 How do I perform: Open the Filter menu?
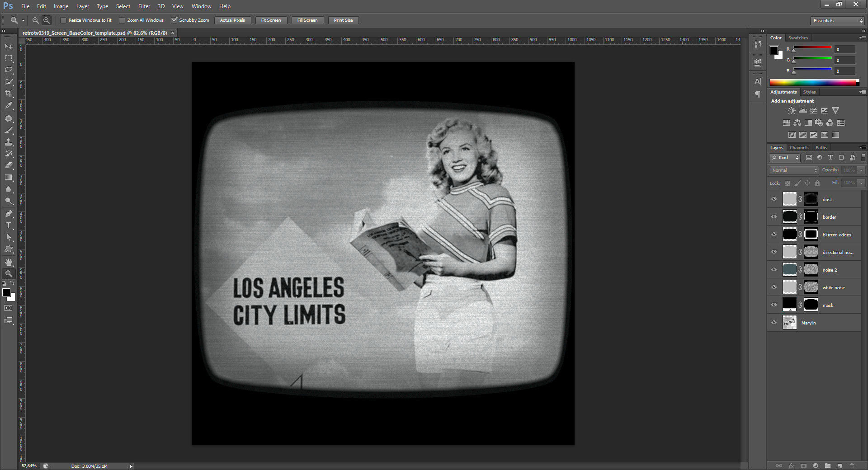[x=144, y=6]
